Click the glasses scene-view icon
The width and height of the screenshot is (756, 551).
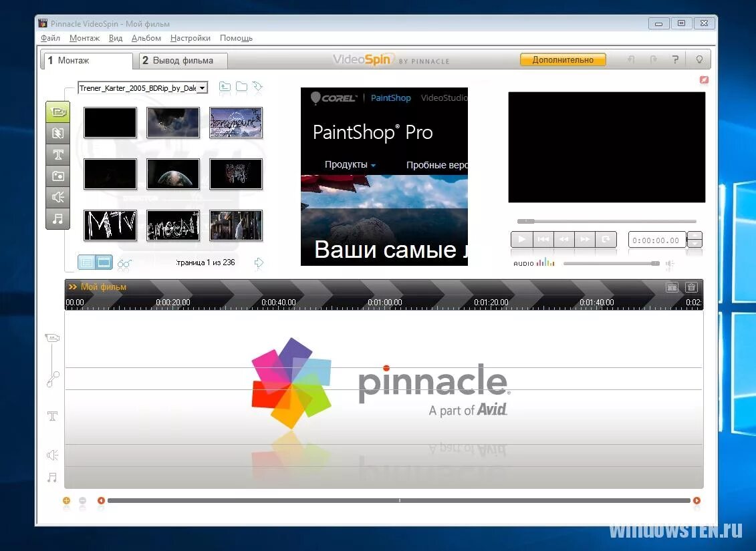tap(124, 263)
